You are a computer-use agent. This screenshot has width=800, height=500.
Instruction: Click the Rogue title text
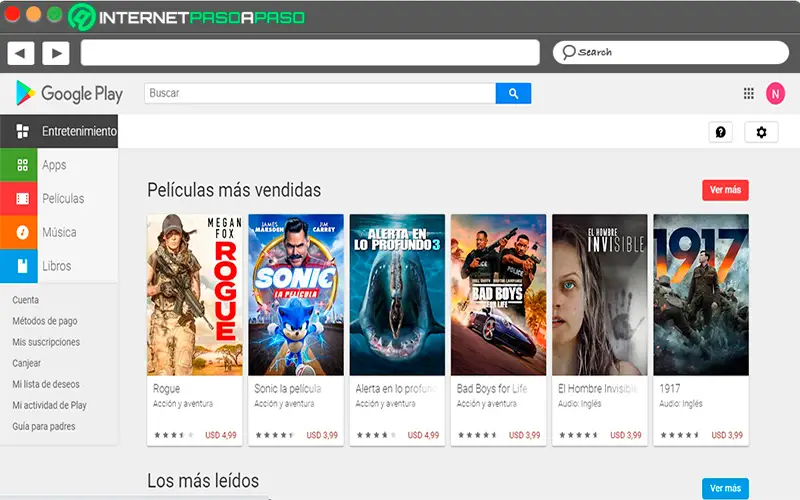coord(166,389)
